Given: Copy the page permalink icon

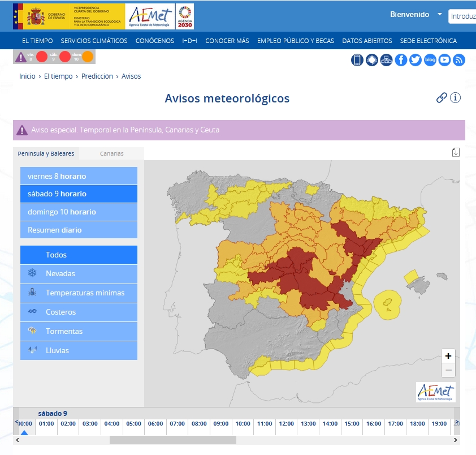Looking at the screenshot, I should click(442, 98).
